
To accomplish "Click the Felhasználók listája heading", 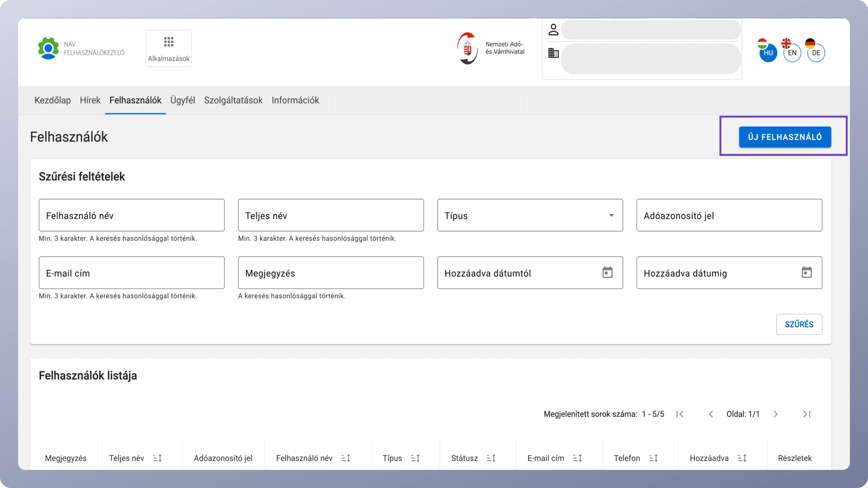I will coord(88,376).
